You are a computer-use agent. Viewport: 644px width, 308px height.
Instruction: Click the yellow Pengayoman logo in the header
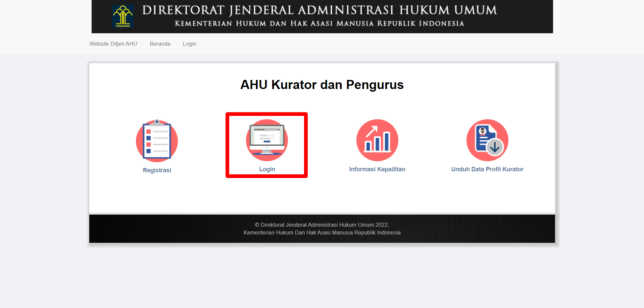(123, 16)
